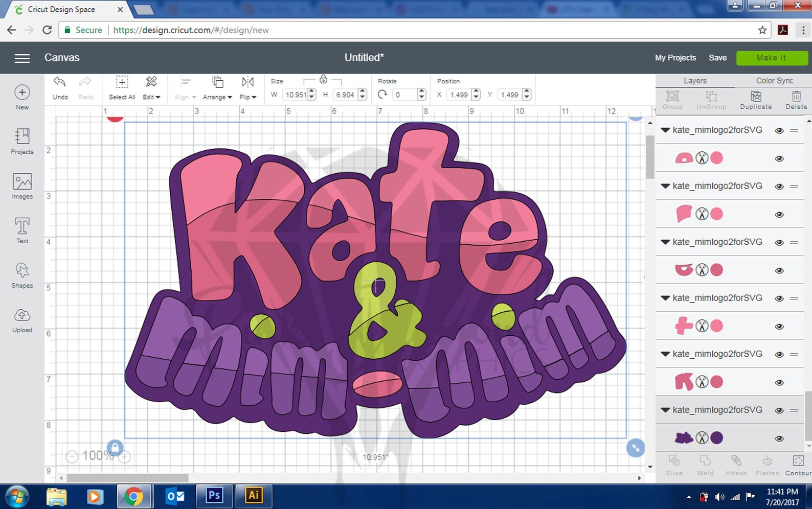Toggle the size aspect ratio lock
This screenshot has height=509, width=812.
(x=323, y=79)
